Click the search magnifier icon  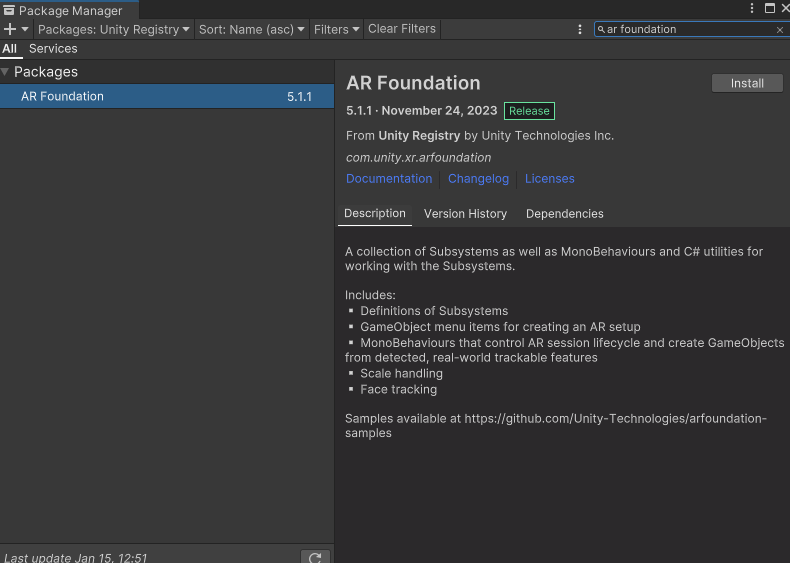coord(601,29)
